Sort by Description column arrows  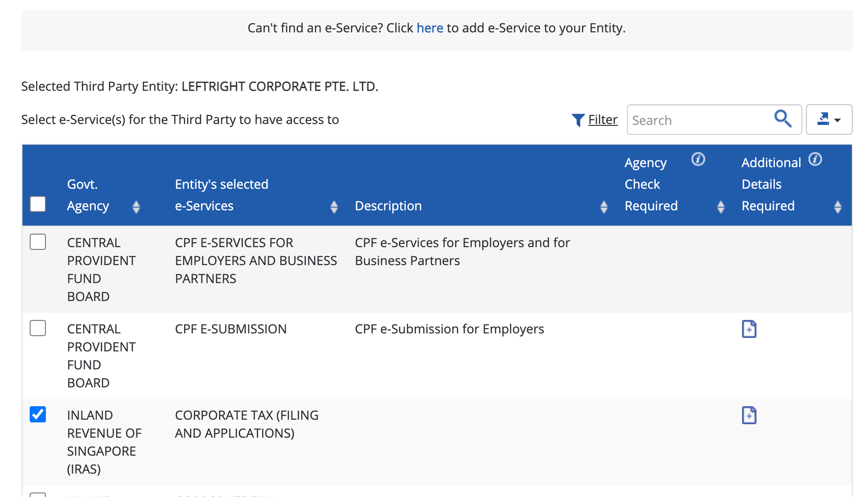[604, 207]
